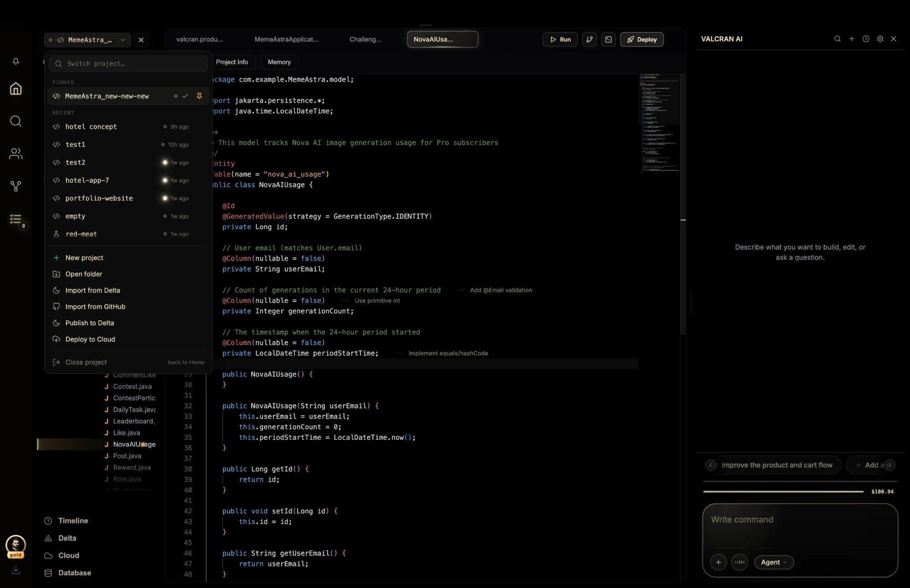Click the Run button
The height and width of the screenshot is (588, 910).
(560, 40)
